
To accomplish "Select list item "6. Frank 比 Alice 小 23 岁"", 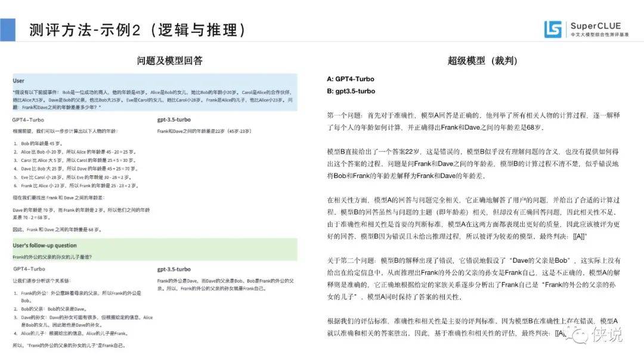I will click(76, 186).
